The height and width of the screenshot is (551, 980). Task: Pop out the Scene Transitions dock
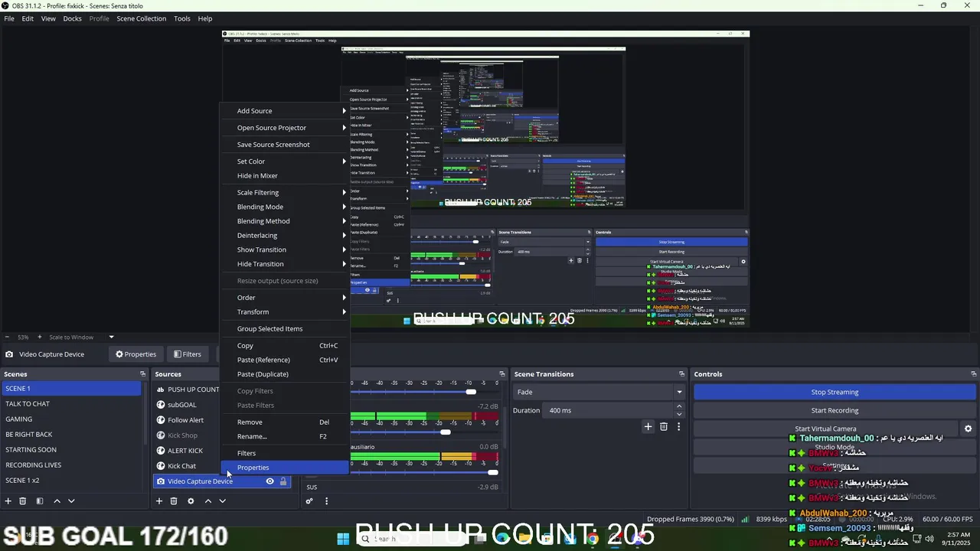tap(681, 374)
